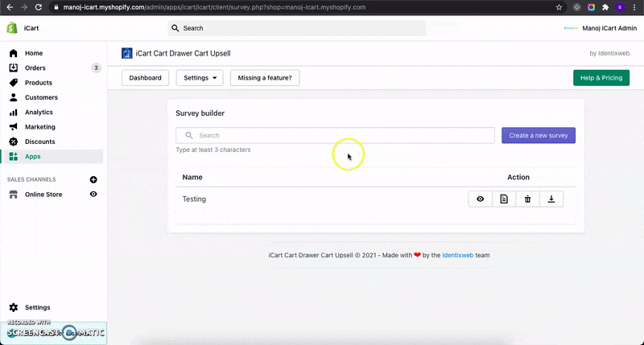This screenshot has height=345, width=644.
Task: Open browser extensions puzzle icon
Action: (605, 7)
